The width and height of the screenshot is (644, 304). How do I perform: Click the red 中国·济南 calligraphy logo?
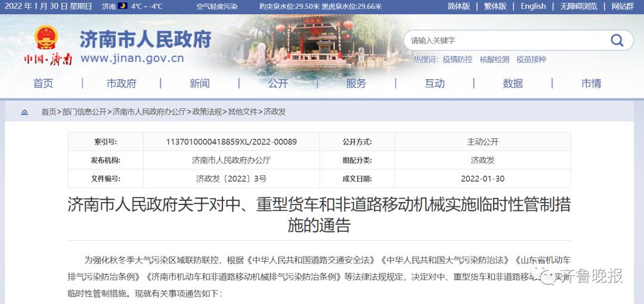pyautogui.click(x=48, y=60)
